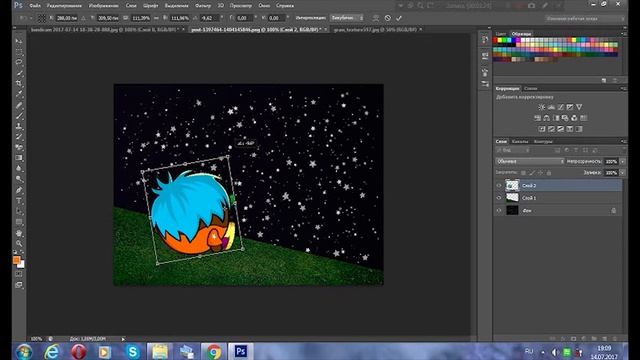
Task: Add a Vibrance adjustment
Action: [579, 107]
